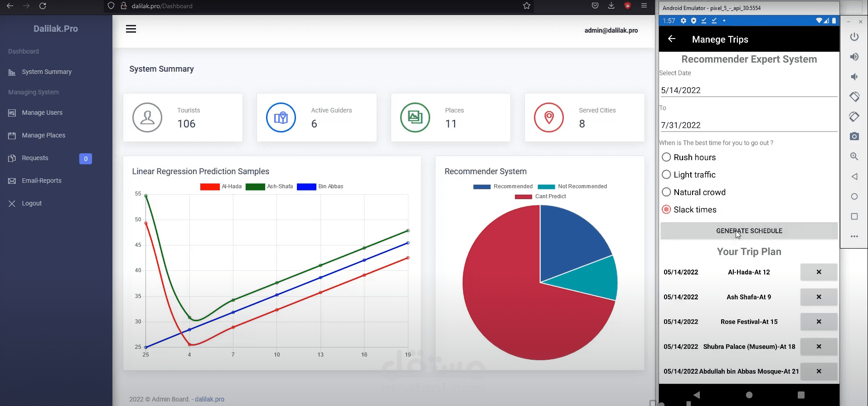The image size is (868, 406).
Task: Select the Light traffic option
Action: [689, 175]
